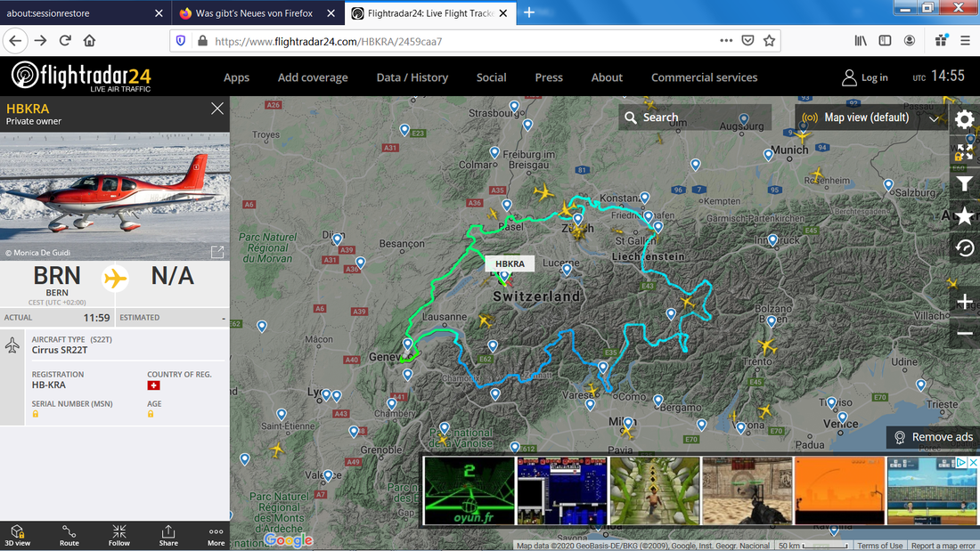The image size is (980, 551).
Task: Open Add coverage menu
Action: [313, 77]
